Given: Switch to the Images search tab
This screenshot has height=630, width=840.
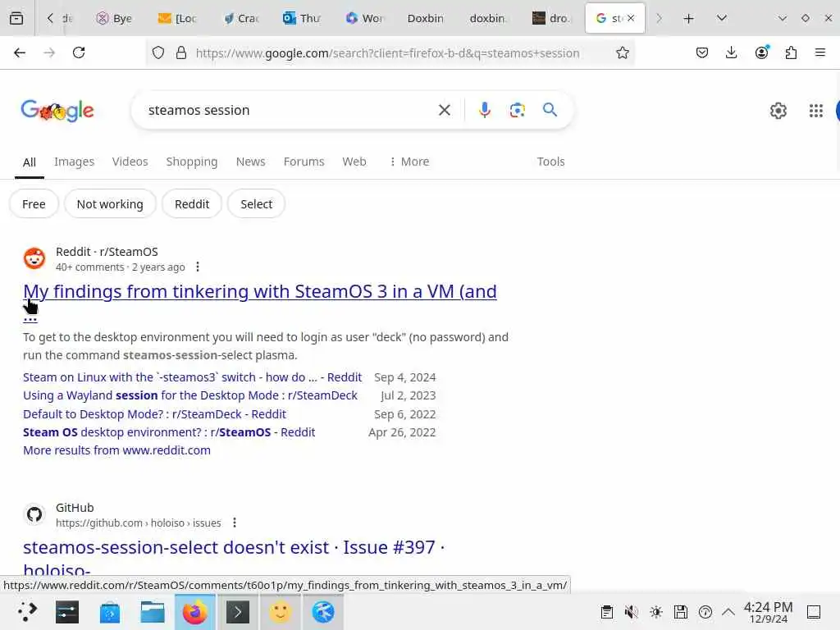Looking at the screenshot, I should pyautogui.click(x=74, y=162).
